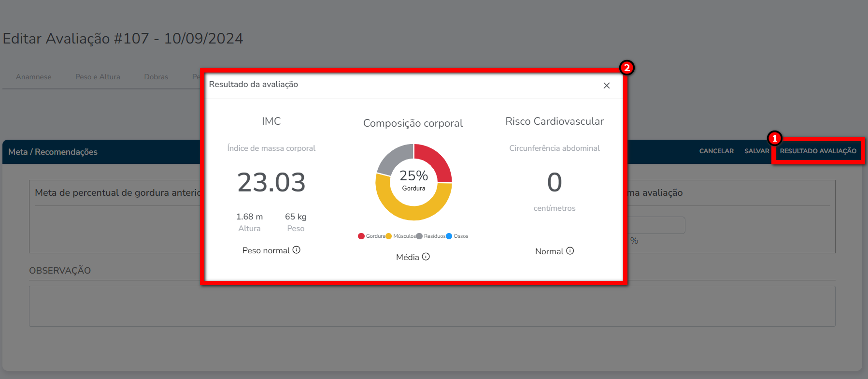Viewport: 868px width, 379px height.
Task: Close the Resultado da avaliação dialog
Action: (x=607, y=86)
